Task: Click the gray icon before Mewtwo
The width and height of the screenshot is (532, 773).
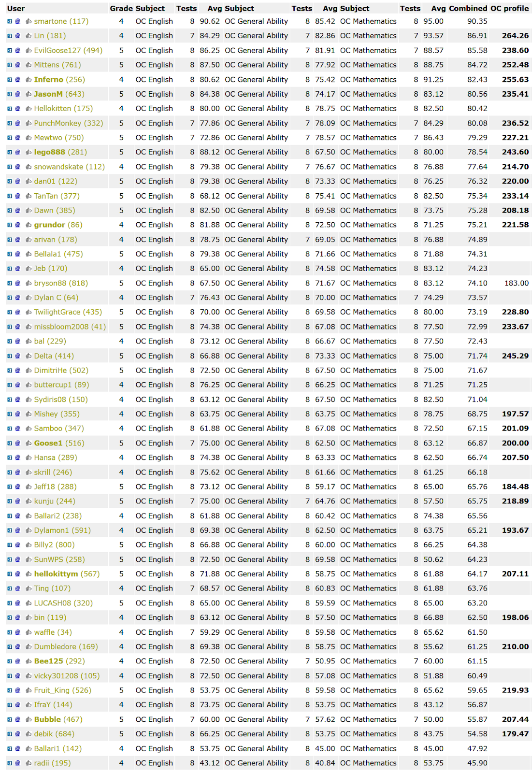Action: pos(29,138)
